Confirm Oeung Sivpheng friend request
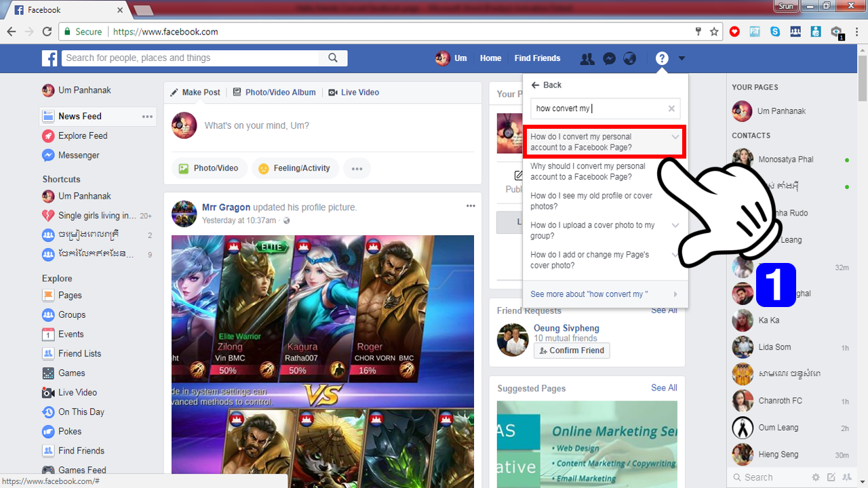The image size is (868, 488). pyautogui.click(x=572, y=350)
